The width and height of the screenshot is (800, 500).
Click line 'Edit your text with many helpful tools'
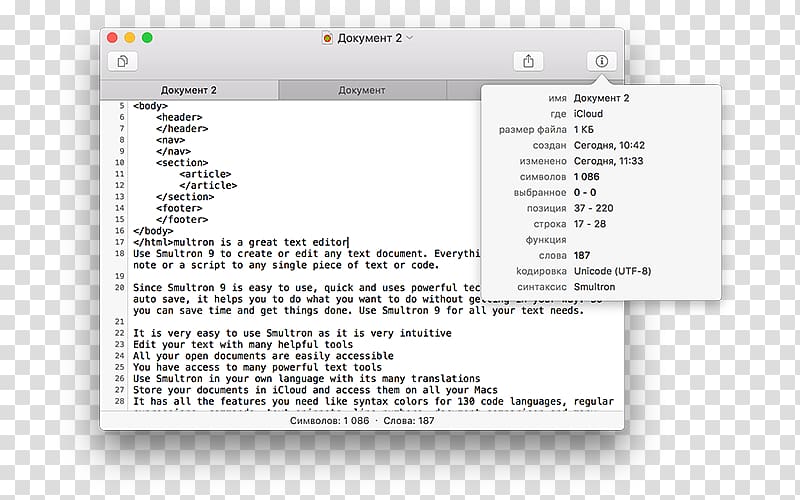243,345
